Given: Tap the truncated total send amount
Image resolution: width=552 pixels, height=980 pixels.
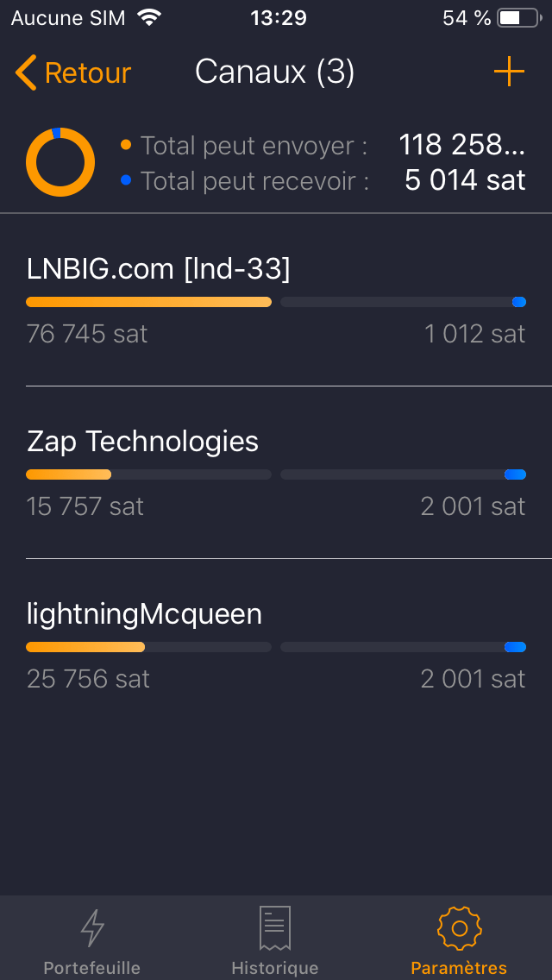Looking at the screenshot, I should [x=461, y=145].
